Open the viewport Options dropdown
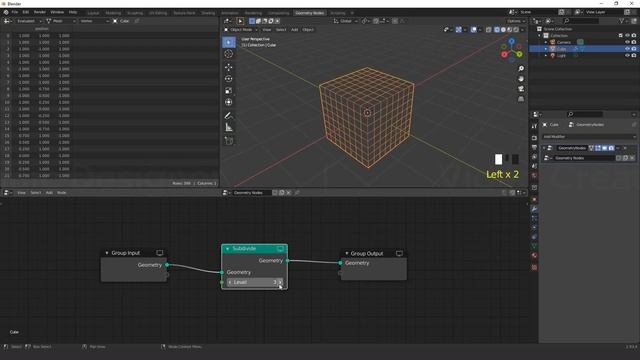 [516, 21]
